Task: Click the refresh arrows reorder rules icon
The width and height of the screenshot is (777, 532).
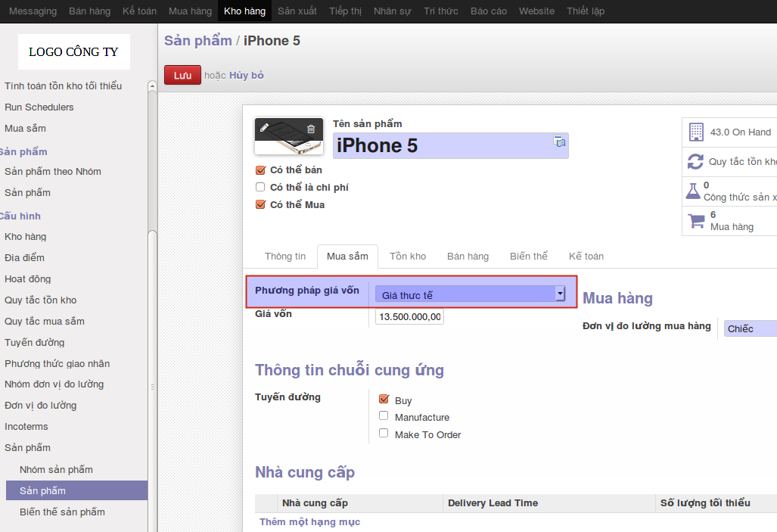Action: (x=695, y=161)
